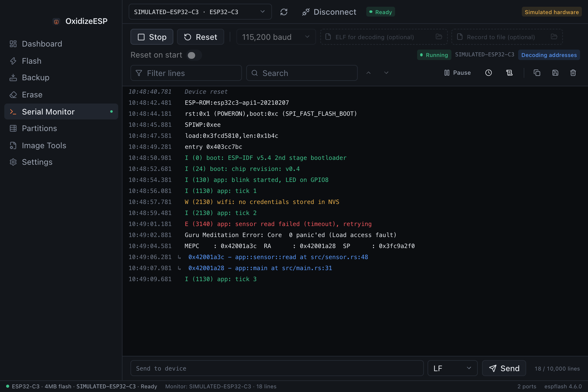
Task: Select Serial Monitor in sidebar
Action: tap(61, 111)
